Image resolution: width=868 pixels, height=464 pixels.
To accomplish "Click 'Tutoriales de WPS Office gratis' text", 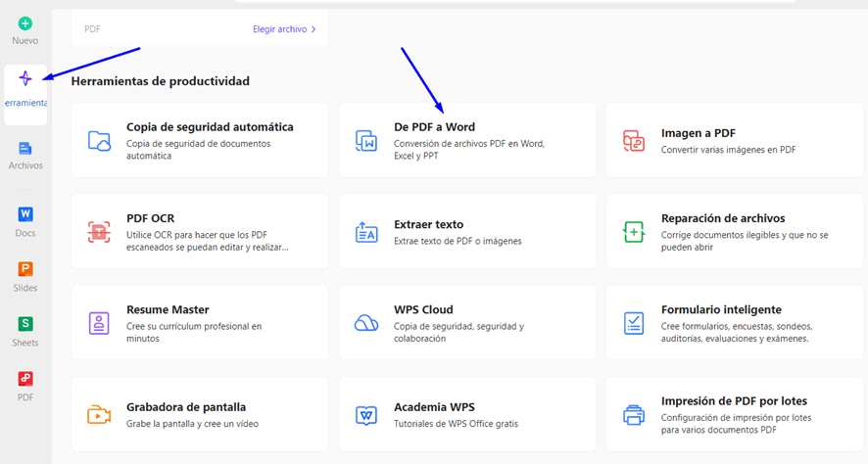I will coord(457,424).
